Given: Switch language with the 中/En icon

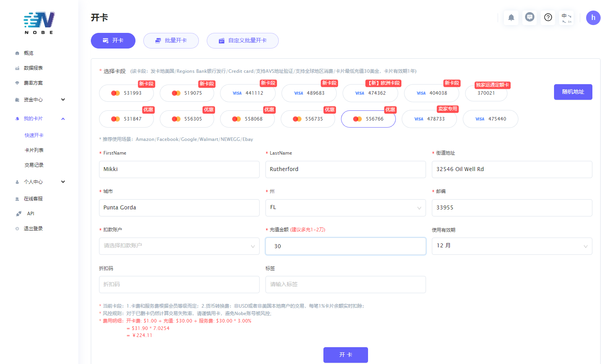Looking at the screenshot, I should (x=567, y=18).
